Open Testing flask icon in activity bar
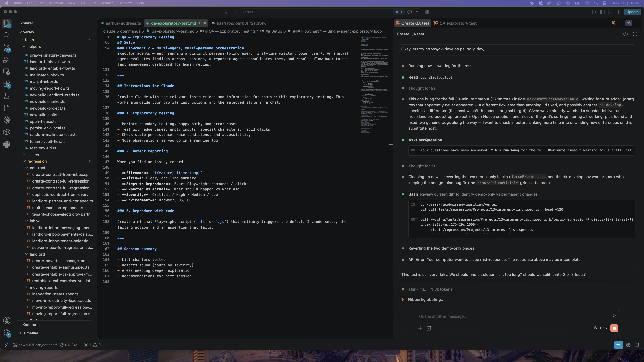The image size is (644, 362). click(x=7, y=96)
